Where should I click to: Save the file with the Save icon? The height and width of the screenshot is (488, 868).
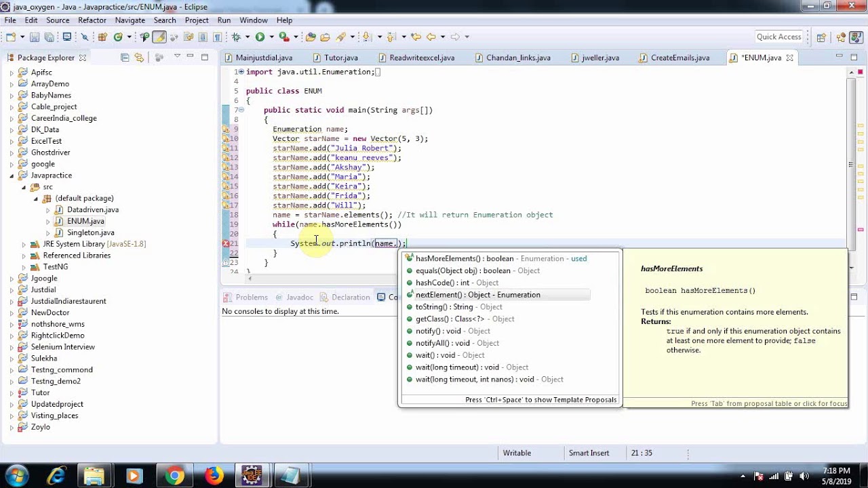pyautogui.click(x=34, y=37)
